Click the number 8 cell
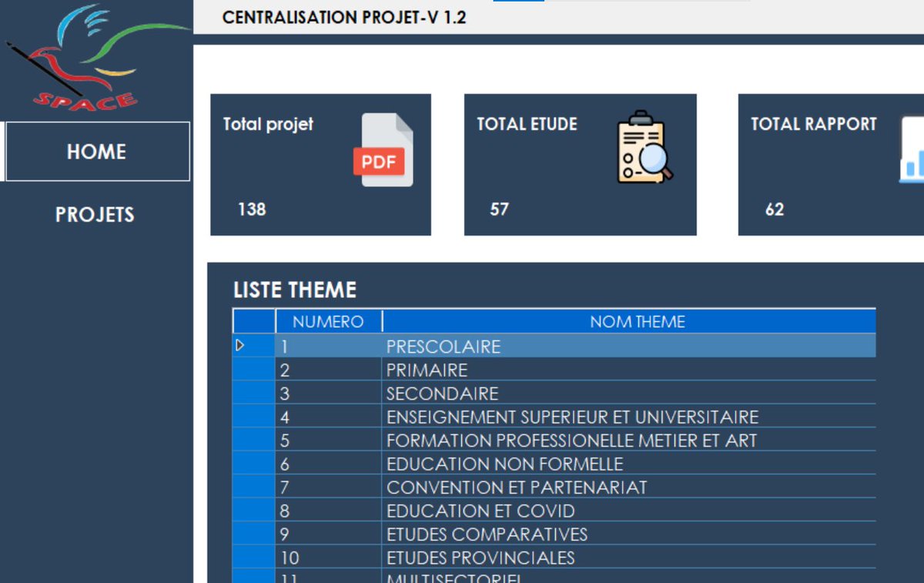The image size is (924, 583). click(x=329, y=511)
